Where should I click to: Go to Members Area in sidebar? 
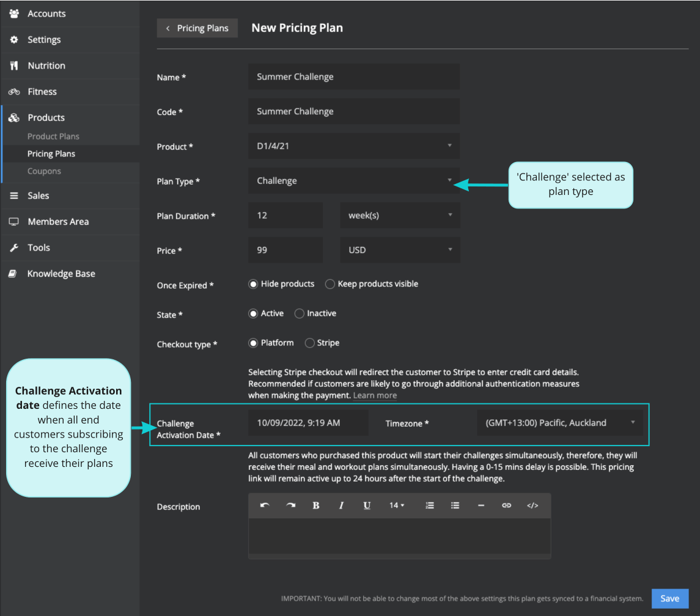(x=58, y=222)
